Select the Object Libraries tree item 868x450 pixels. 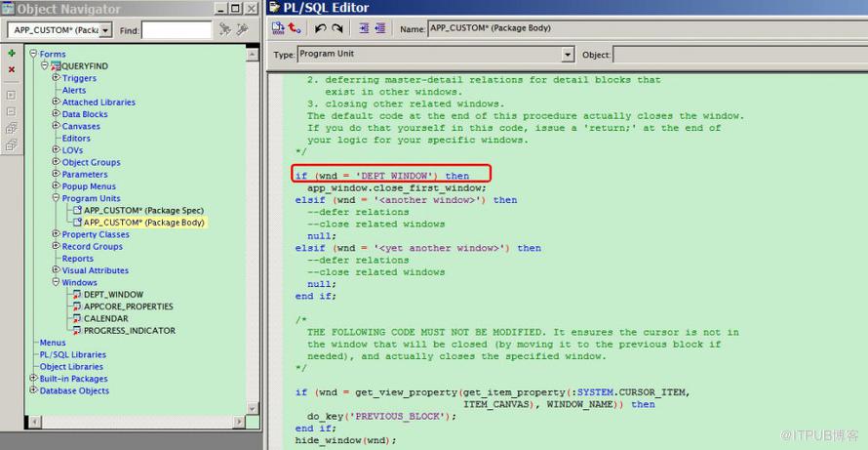coord(71,367)
